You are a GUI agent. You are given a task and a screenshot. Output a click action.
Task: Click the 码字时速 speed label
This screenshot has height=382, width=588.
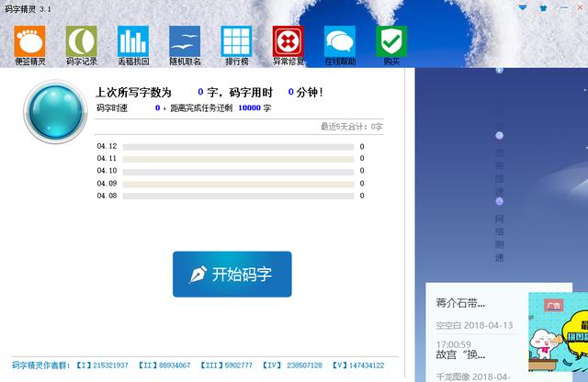[x=112, y=108]
